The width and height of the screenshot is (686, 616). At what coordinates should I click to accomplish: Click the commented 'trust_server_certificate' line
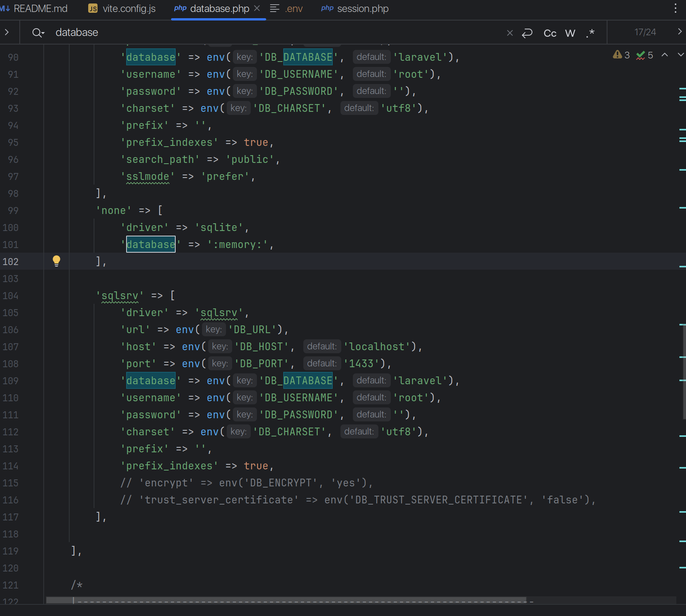(358, 500)
